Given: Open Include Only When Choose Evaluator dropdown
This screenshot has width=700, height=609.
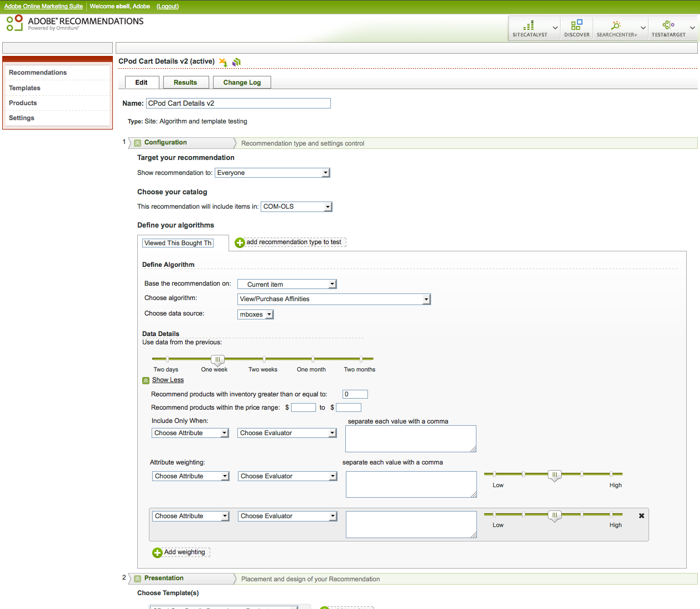Looking at the screenshot, I should (287, 433).
